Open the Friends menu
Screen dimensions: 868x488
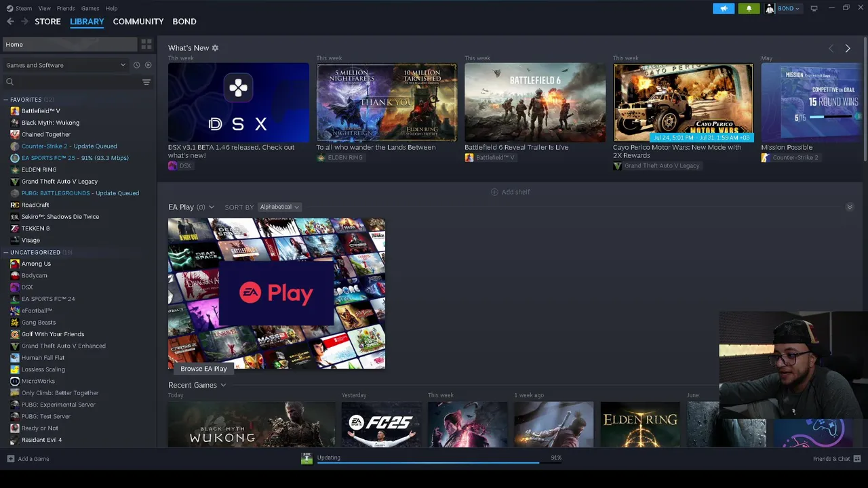(66, 8)
